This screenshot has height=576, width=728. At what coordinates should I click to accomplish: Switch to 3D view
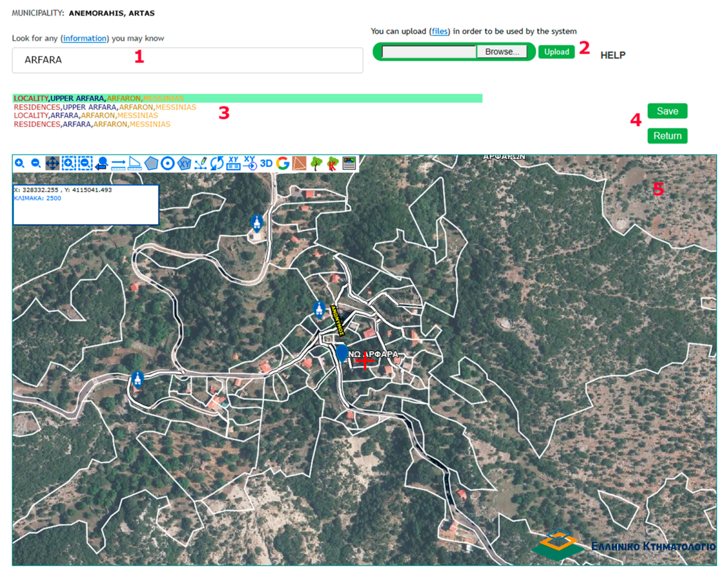(266, 163)
